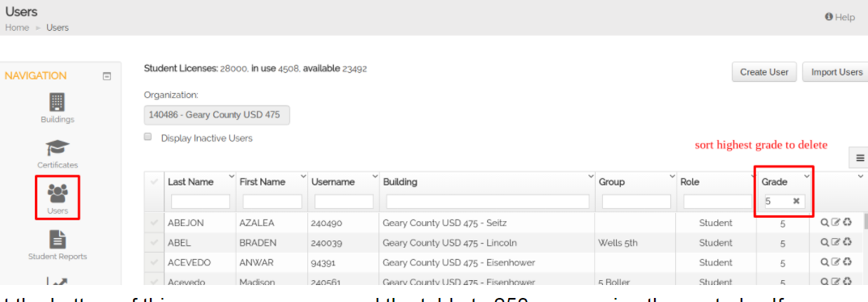Go to Home breadcrumb link

[16, 27]
